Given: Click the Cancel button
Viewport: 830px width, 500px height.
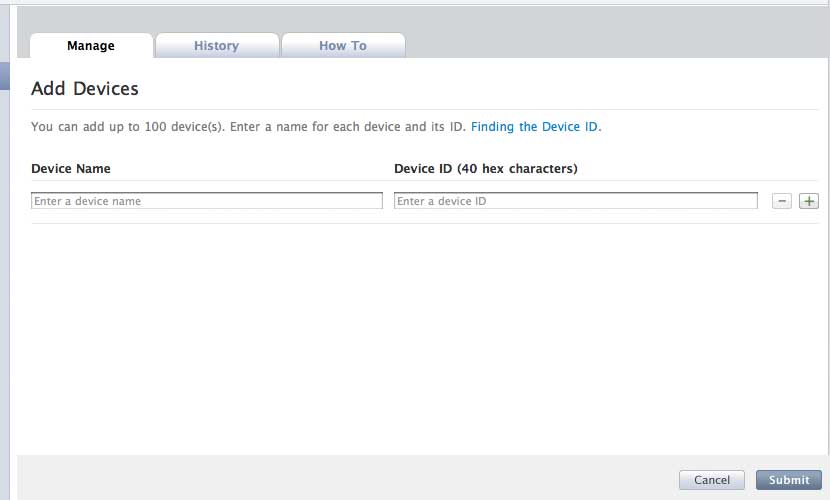Looking at the screenshot, I should click(711, 480).
